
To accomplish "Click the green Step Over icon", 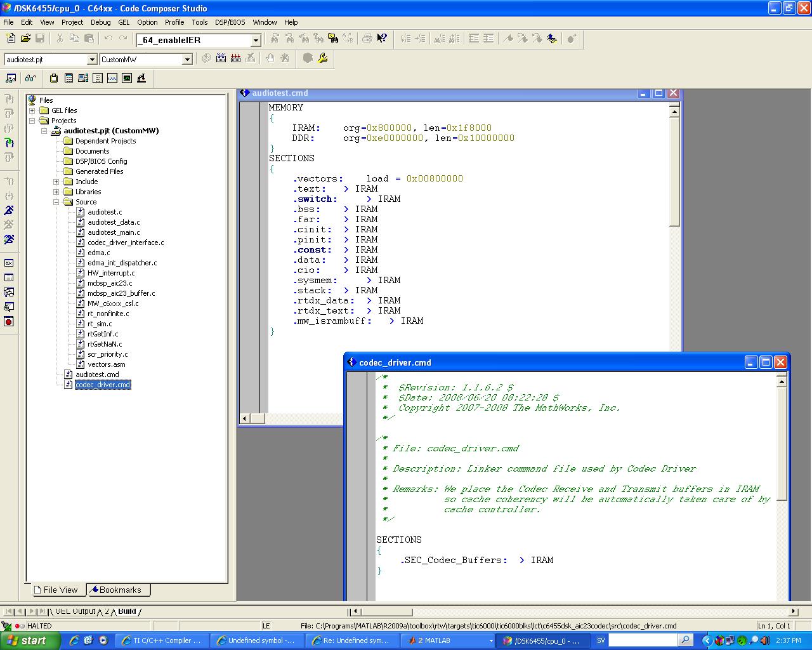I will 9,143.
